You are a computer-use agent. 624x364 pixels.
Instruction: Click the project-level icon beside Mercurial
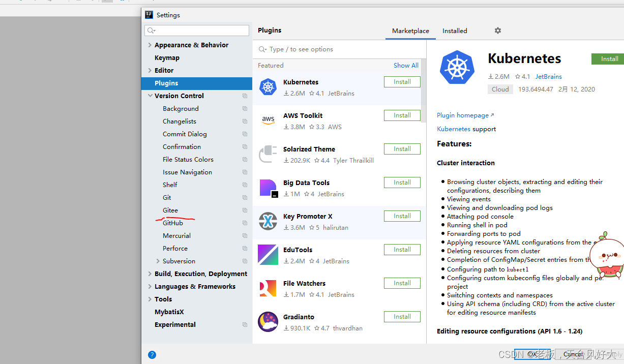[245, 236]
